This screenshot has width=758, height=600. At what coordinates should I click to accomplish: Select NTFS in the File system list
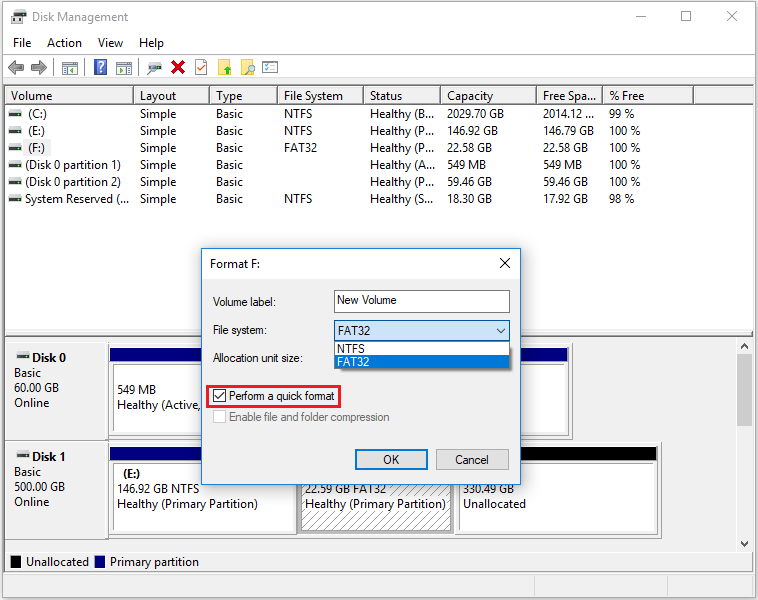coord(422,349)
